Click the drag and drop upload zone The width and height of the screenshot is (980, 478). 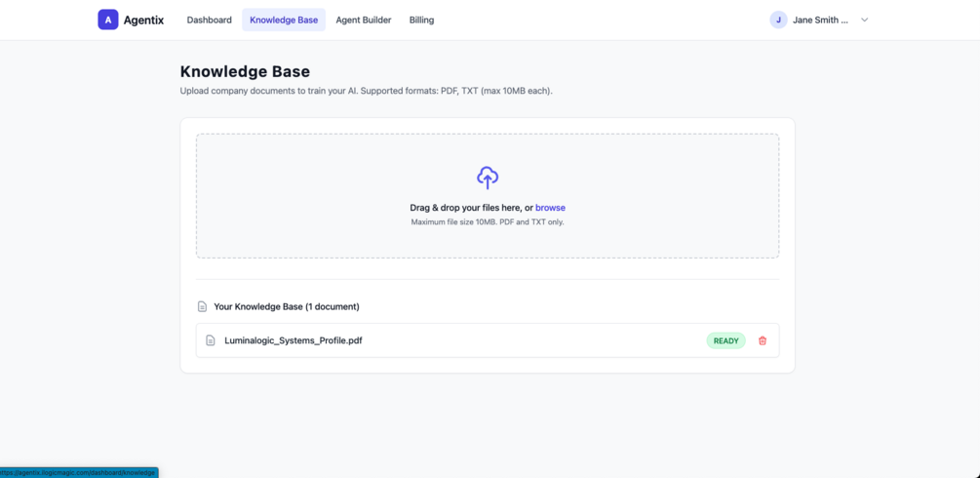[488, 196]
